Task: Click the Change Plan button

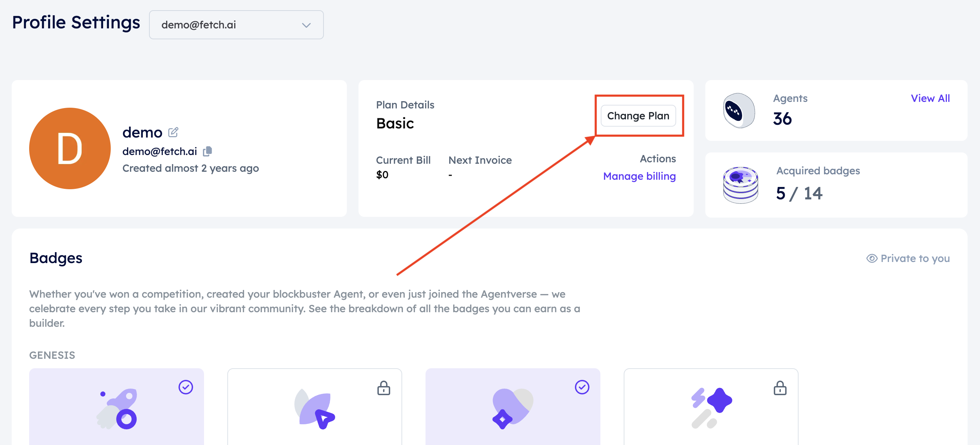Action: [638, 115]
